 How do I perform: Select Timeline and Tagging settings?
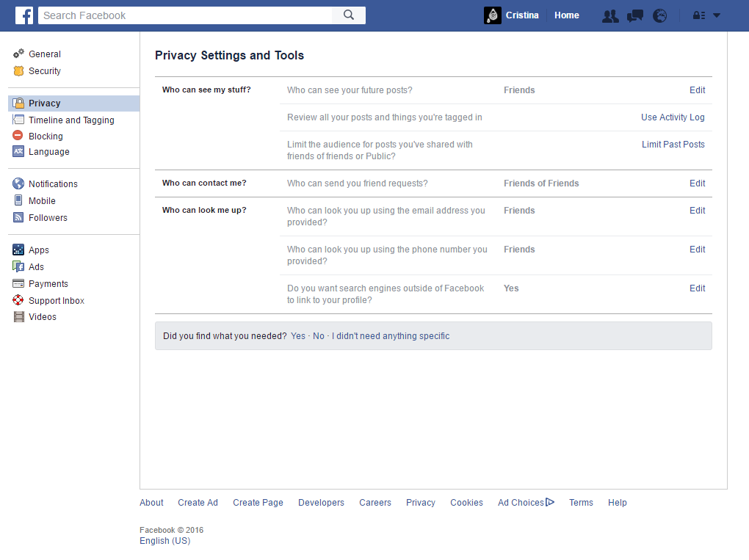click(x=73, y=120)
